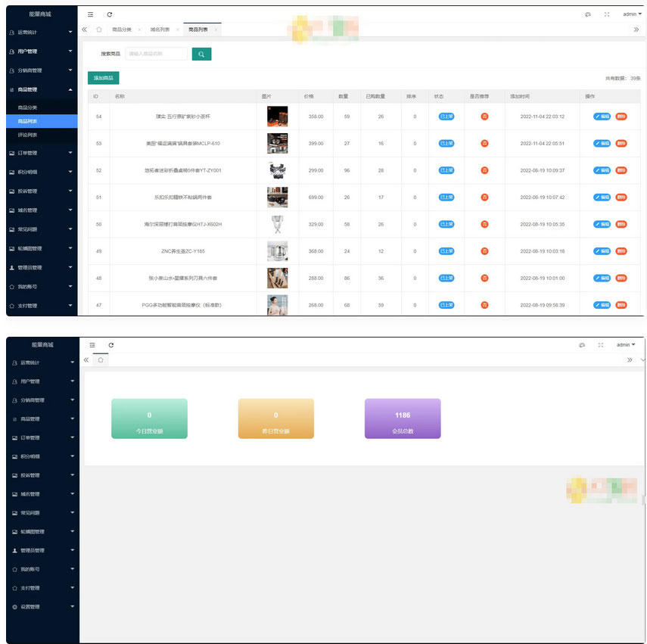The image size is (647, 644).
Task: Open home tab icon in product list window
Action: (x=99, y=30)
